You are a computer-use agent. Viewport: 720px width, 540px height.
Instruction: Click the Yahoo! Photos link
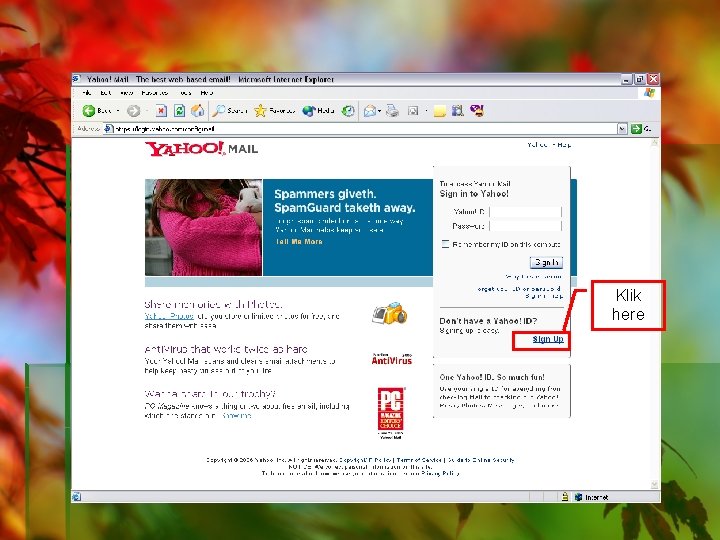pos(169,316)
